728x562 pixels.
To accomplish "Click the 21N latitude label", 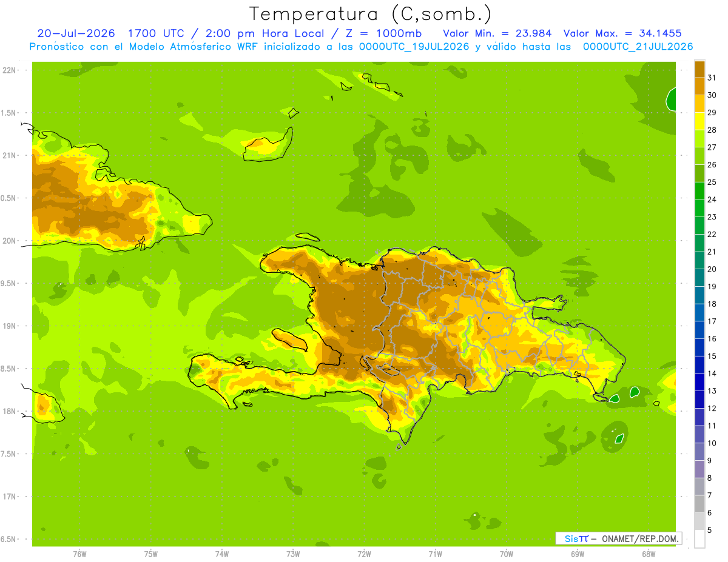I will 8,156.
